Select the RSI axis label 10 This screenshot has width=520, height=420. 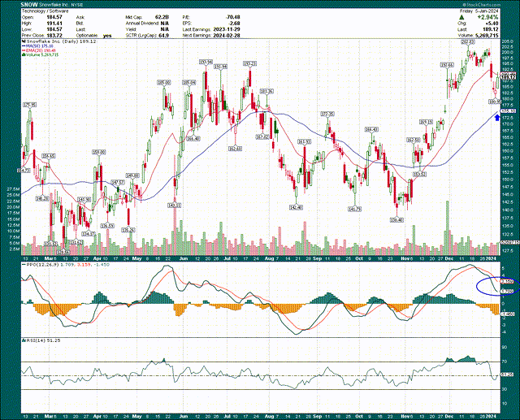(x=505, y=404)
